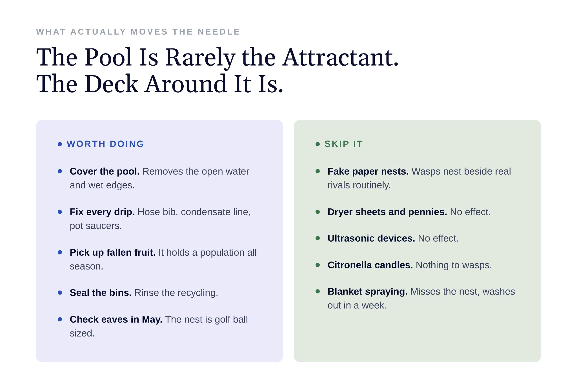
Task: Click the green dot beside SKIP IT
Action: pos(318,144)
